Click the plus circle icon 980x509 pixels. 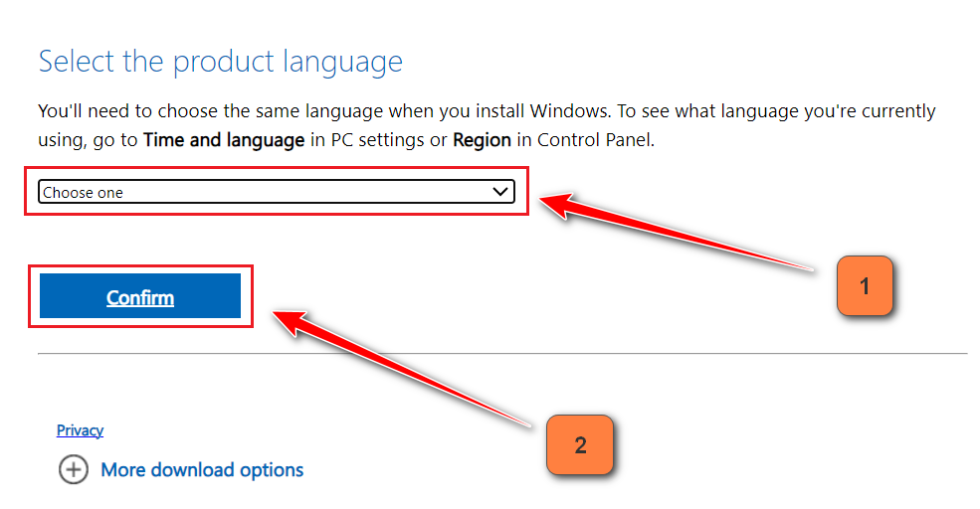tap(74, 469)
